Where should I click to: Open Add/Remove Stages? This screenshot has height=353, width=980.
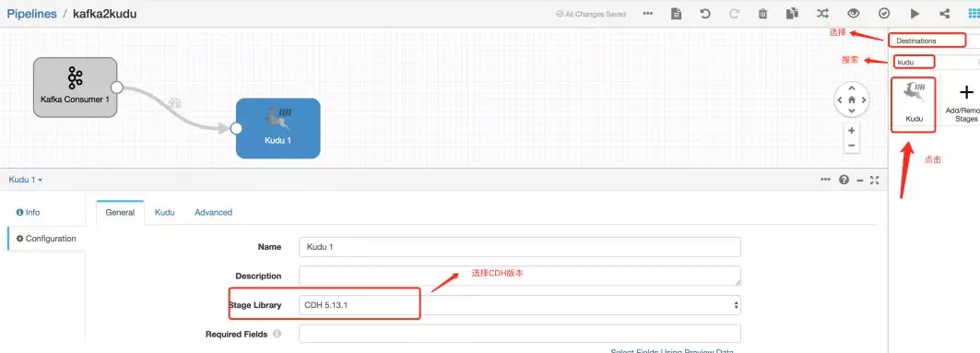[x=965, y=103]
